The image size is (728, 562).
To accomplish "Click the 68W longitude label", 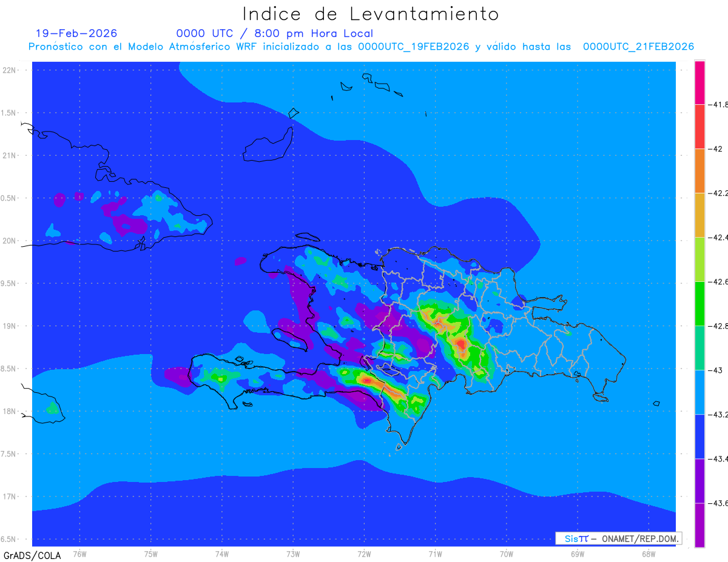I will point(649,554).
